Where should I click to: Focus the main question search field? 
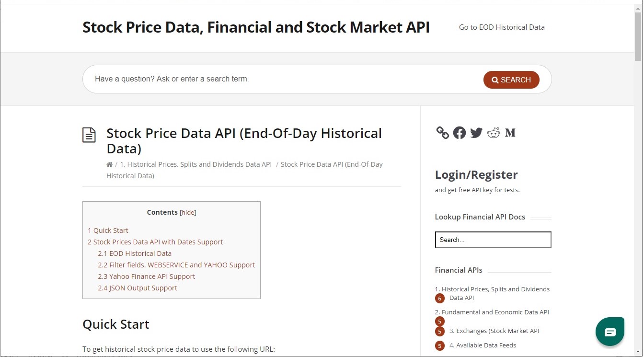pyautogui.click(x=283, y=79)
